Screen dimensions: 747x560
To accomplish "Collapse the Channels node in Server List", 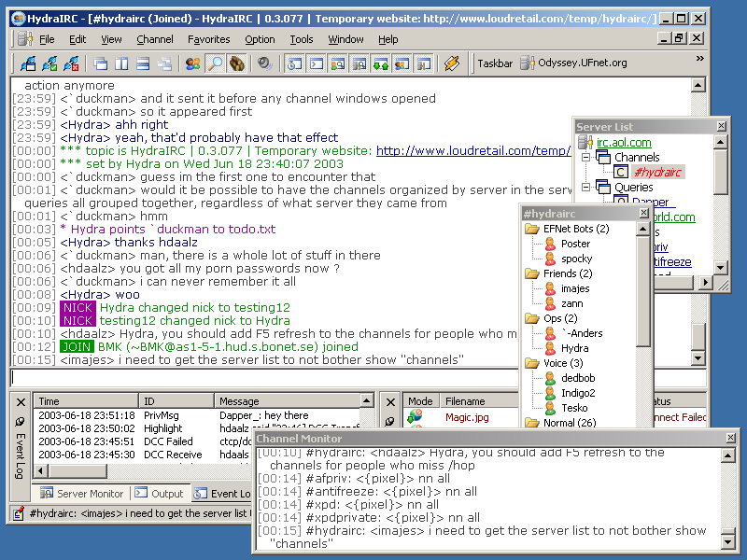I will point(586,157).
